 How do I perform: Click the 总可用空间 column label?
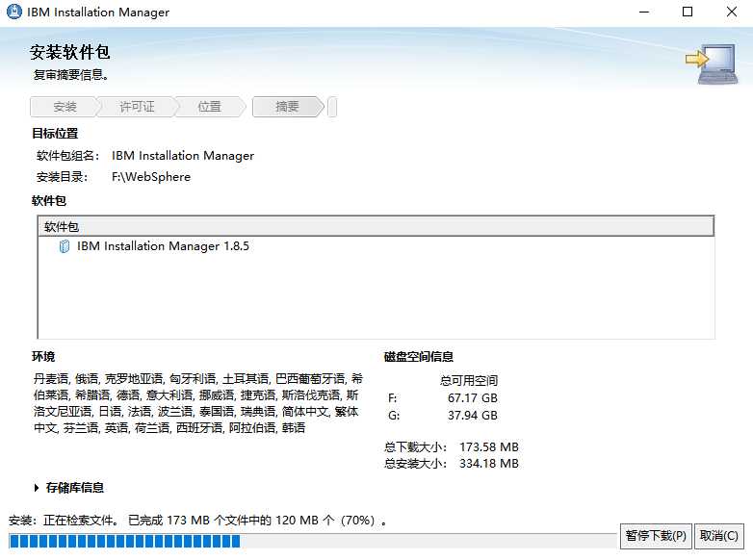pos(469,380)
